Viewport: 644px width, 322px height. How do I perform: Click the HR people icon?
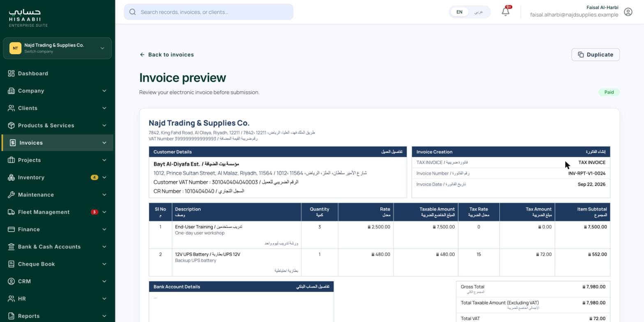point(11,299)
